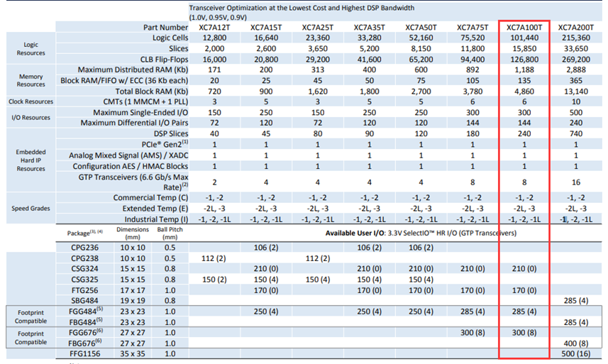Viewport: 608px width, 364px height.
Task: Click the FGG484 package name
Action: pyautogui.click(x=86, y=311)
